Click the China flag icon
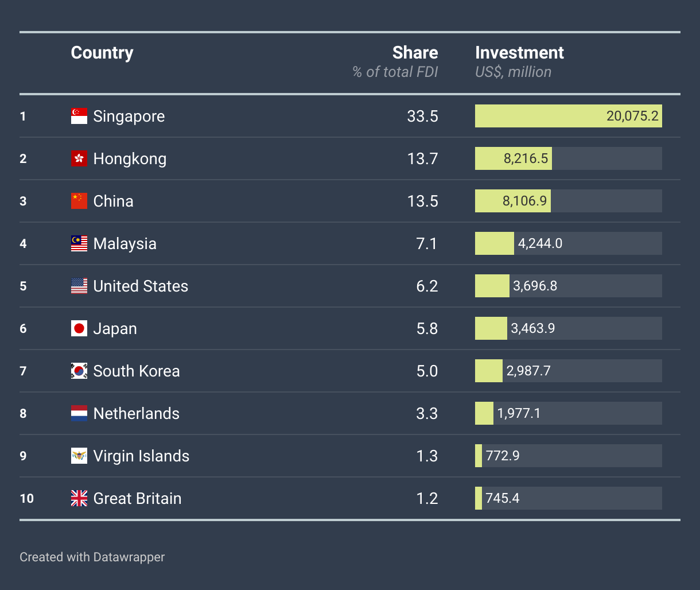The image size is (700, 590). [x=79, y=201]
